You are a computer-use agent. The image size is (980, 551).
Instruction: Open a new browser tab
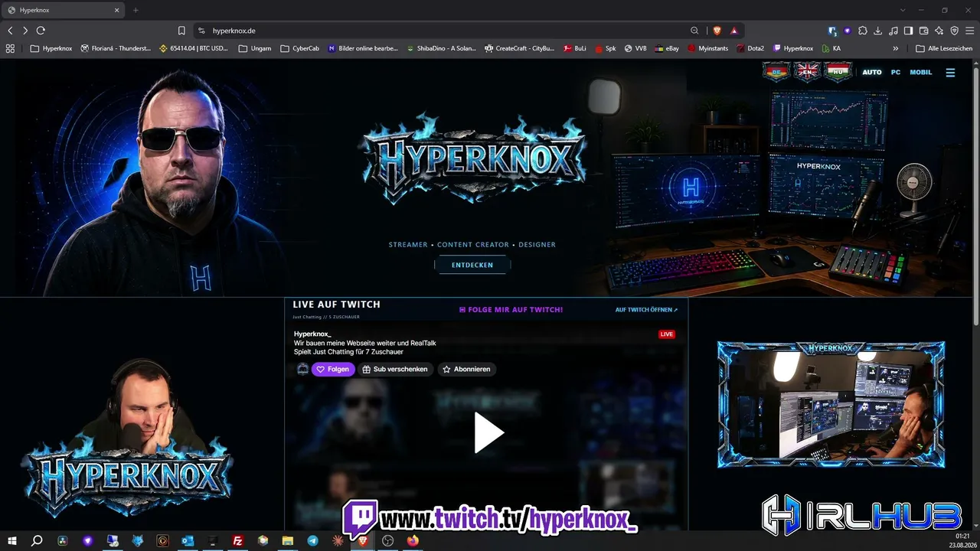pyautogui.click(x=136, y=10)
